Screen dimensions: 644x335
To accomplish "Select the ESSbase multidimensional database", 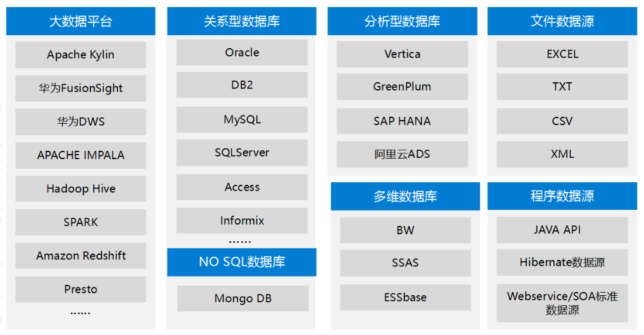I will point(405,297).
